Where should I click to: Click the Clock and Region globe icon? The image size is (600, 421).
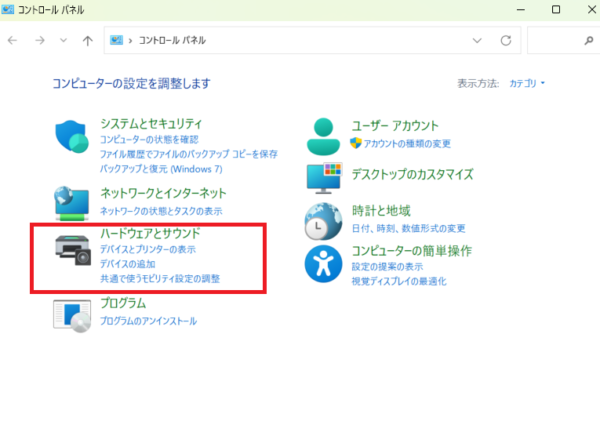(x=323, y=221)
